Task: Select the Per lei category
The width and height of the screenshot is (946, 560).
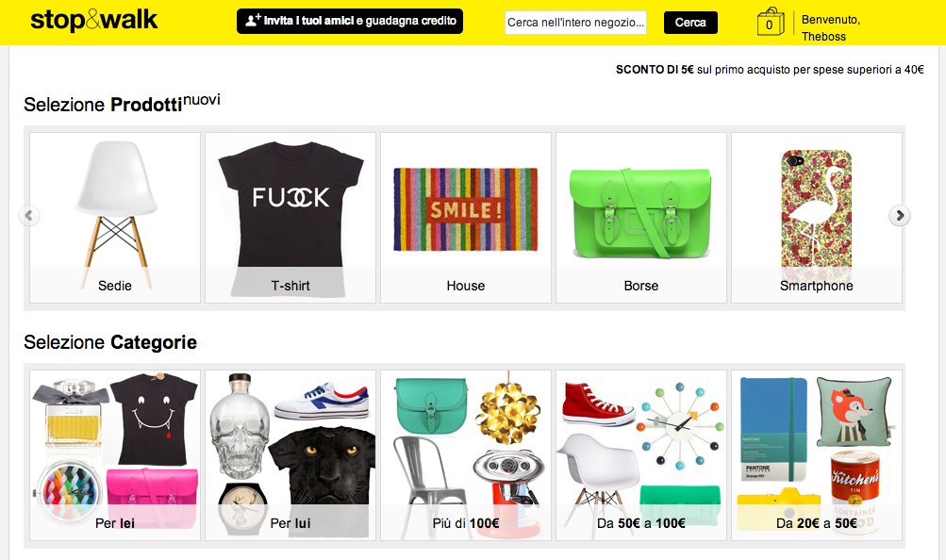Action: pos(115,455)
